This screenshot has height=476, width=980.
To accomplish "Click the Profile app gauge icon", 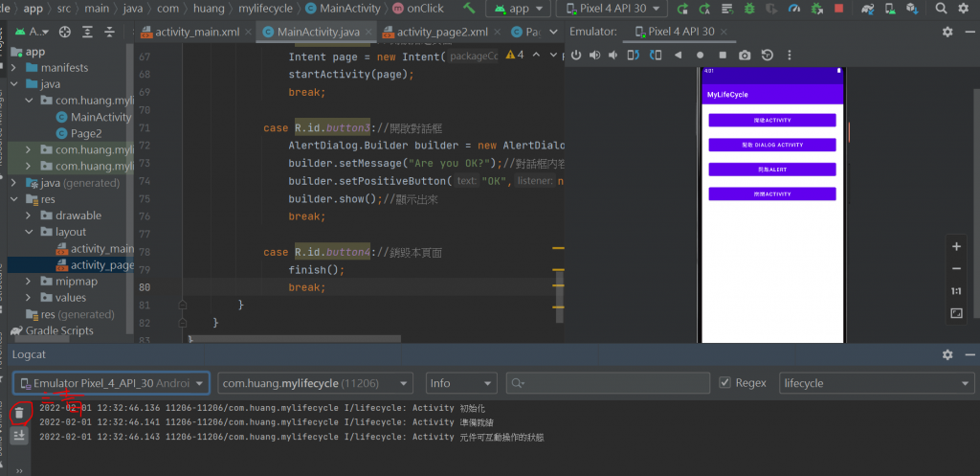I will [793, 9].
